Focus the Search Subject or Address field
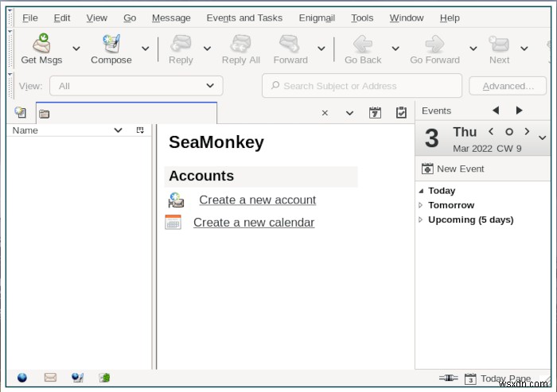Viewport: 557px width, 392px height. point(362,86)
